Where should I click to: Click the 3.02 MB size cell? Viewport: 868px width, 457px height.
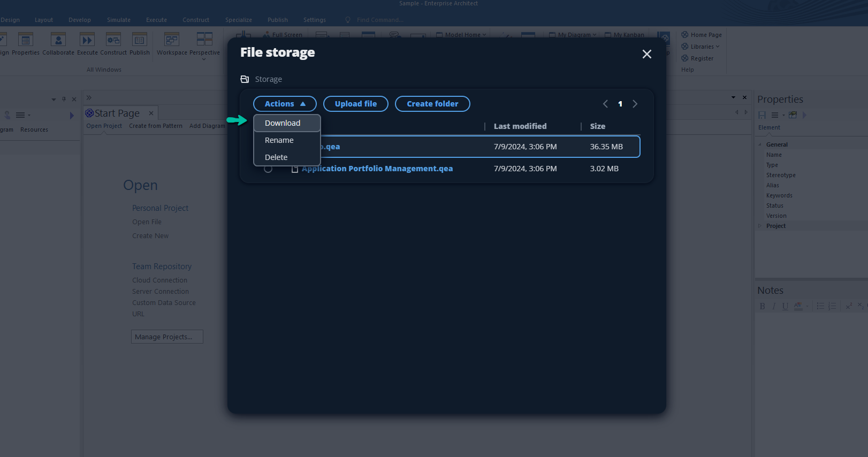click(604, 169)
